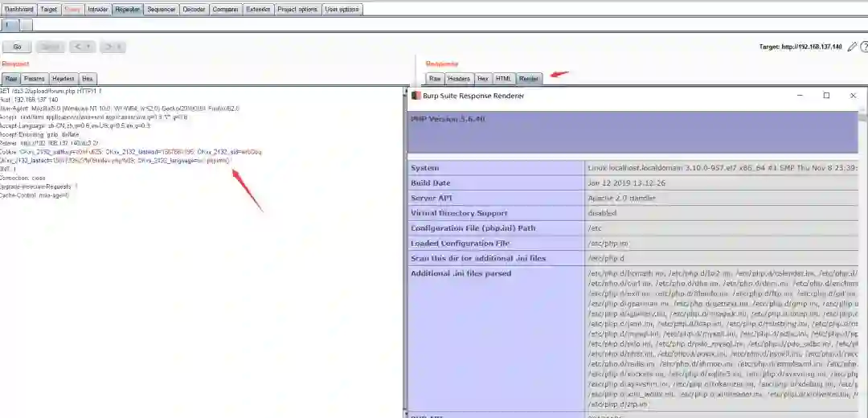The height and width of the screenshot is (418, 868).
Task: Send the request with Go
Action: [17, 47]
